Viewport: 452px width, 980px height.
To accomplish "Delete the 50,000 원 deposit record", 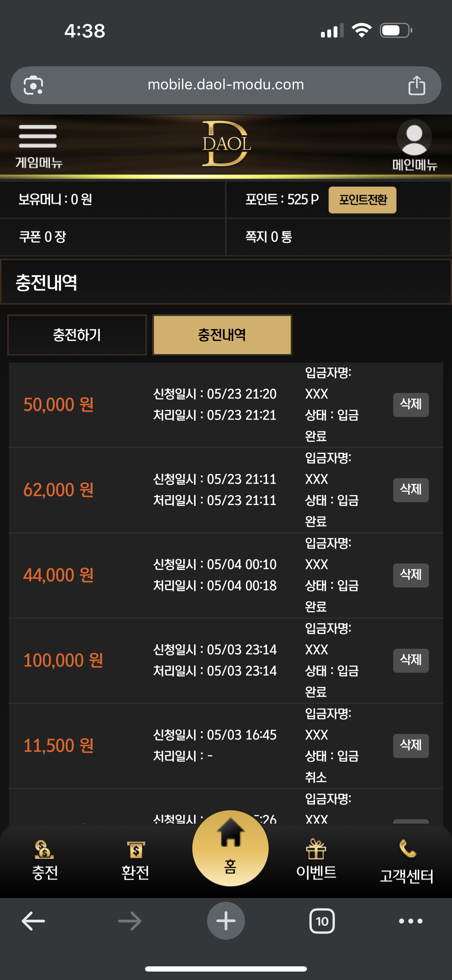I will [411, 405].
